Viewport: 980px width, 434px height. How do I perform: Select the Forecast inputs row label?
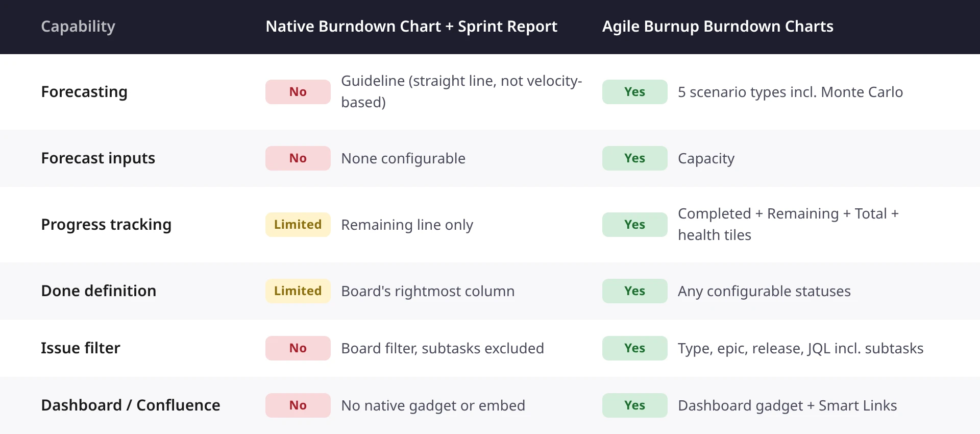98,158
